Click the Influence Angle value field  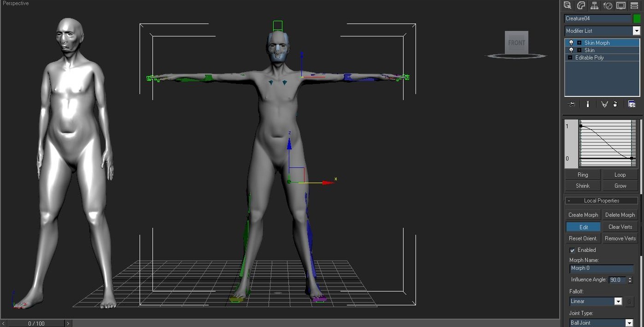tap(617, 280)
